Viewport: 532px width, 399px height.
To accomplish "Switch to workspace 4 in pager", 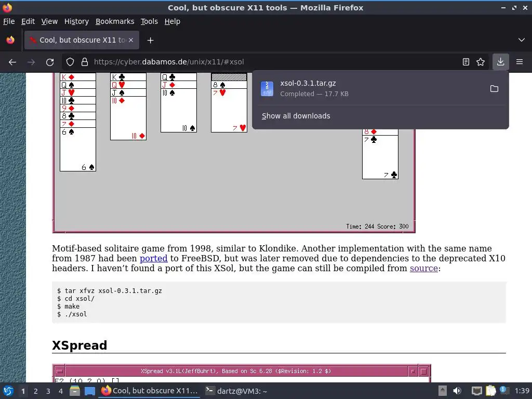I will click(x=61, y=391).
